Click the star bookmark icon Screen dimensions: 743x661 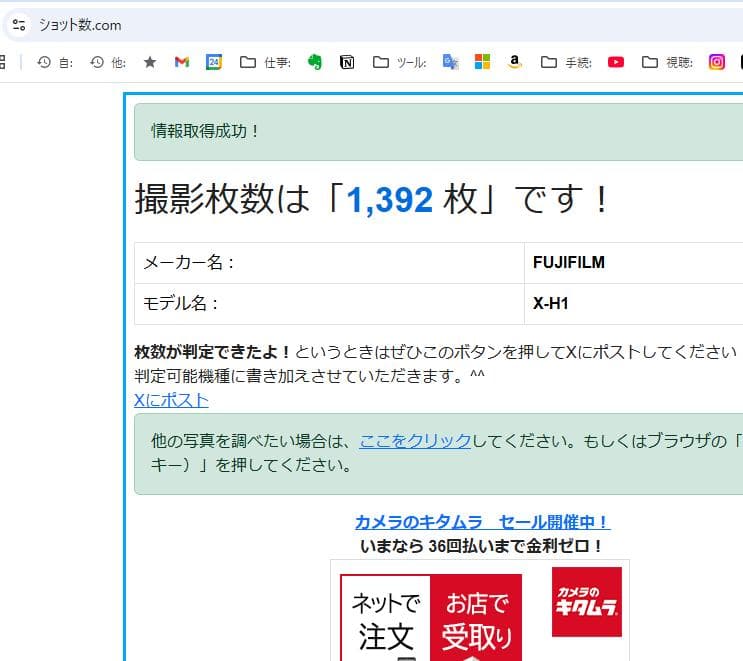pos(150,62)
